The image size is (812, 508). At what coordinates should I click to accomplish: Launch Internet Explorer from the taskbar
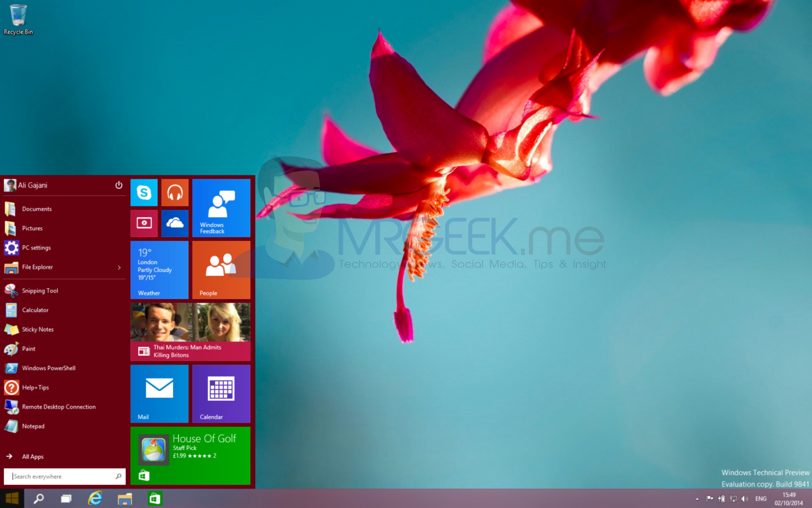[x=95, y=499]
